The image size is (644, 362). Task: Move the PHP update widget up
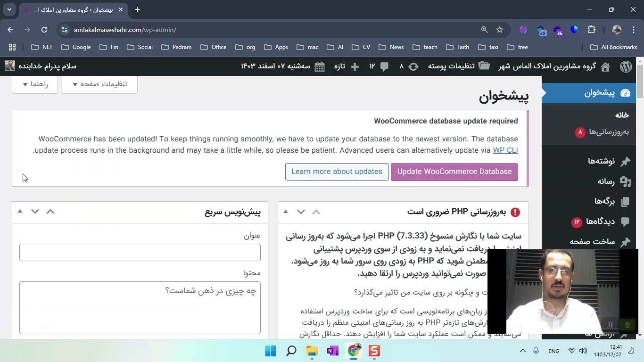click(x=316, y=212)
